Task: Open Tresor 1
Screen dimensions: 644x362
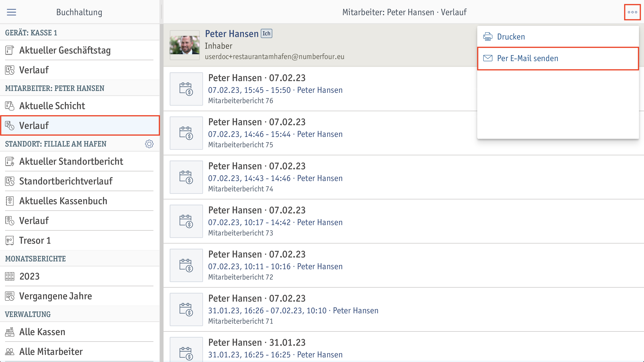Action: pos(79,240)
